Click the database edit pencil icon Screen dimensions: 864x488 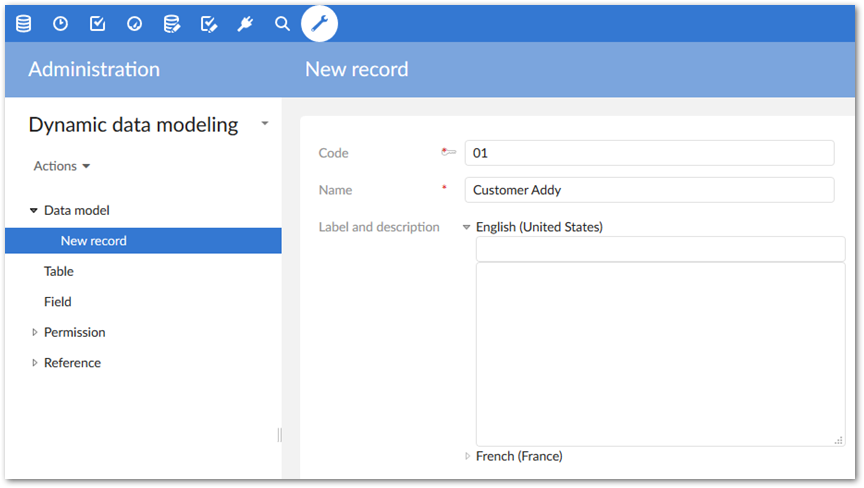172,23
